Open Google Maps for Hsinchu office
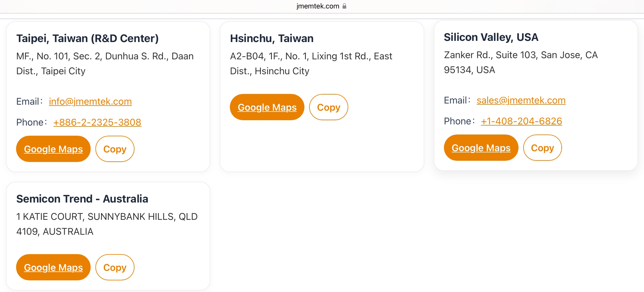The height and width of the screenshot is (292, 644). (267, 107)
